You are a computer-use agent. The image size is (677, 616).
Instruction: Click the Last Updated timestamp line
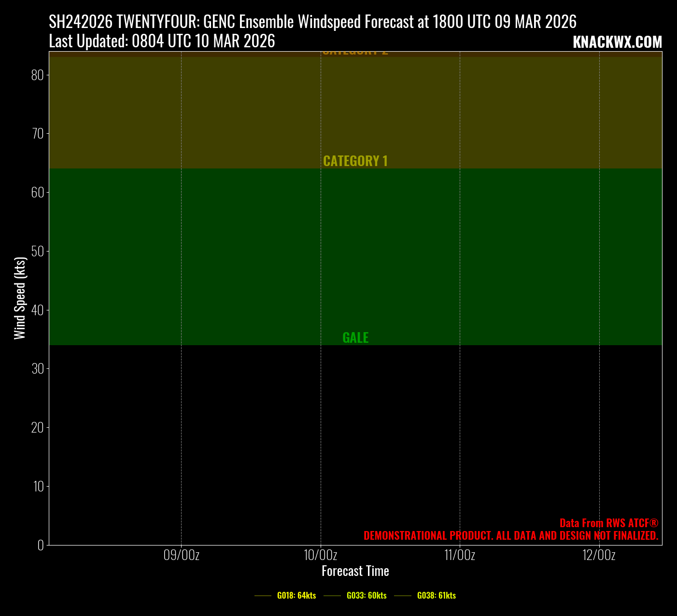pos(162,42)
